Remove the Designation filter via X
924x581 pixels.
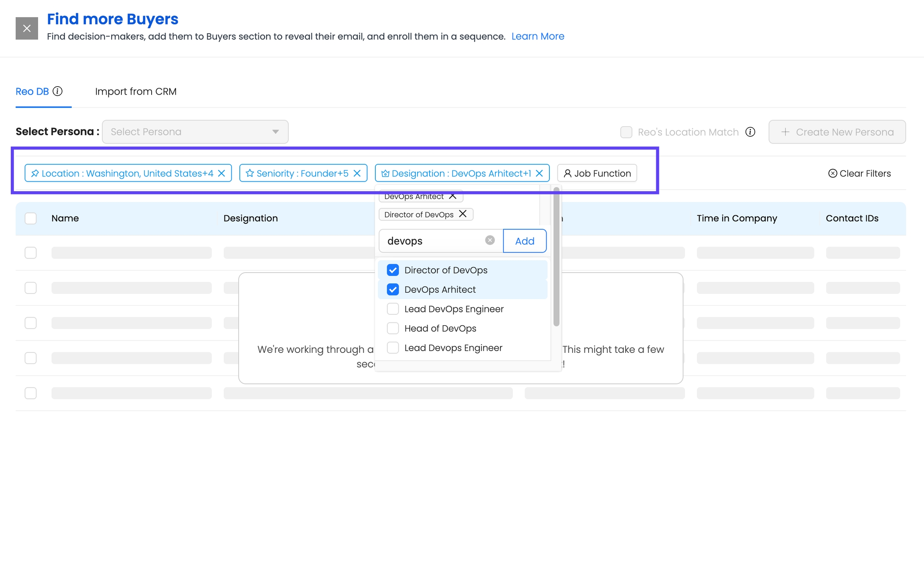point(539,173)
